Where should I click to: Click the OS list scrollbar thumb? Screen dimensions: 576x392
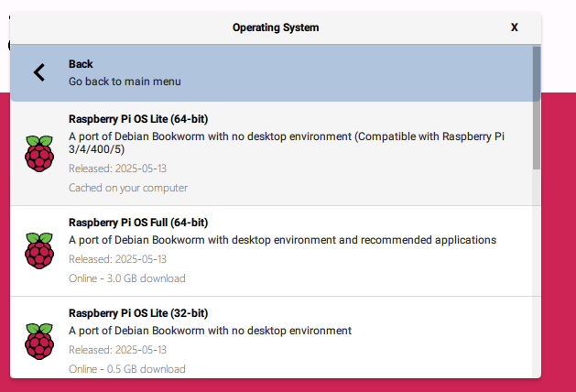pos(536,107)
